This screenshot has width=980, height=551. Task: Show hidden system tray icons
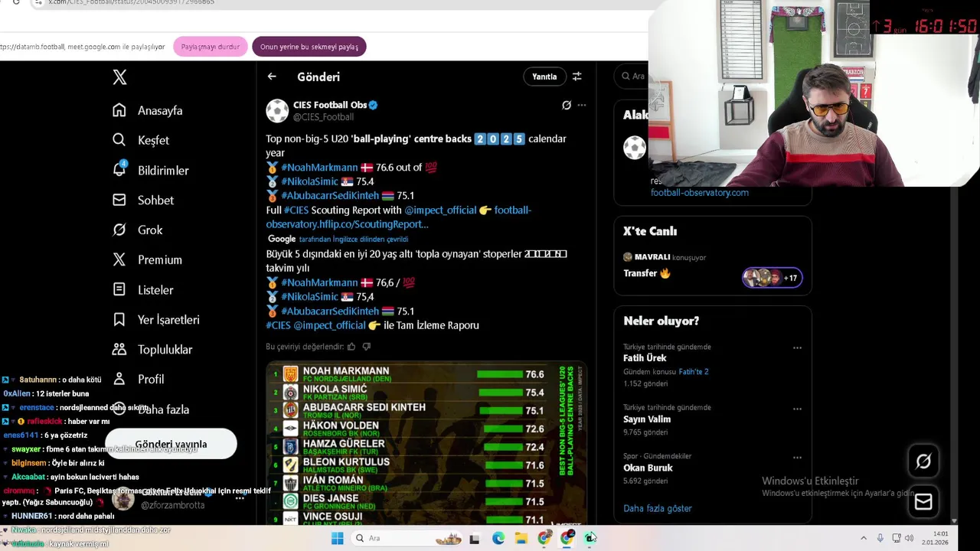[x=864, y=538]
